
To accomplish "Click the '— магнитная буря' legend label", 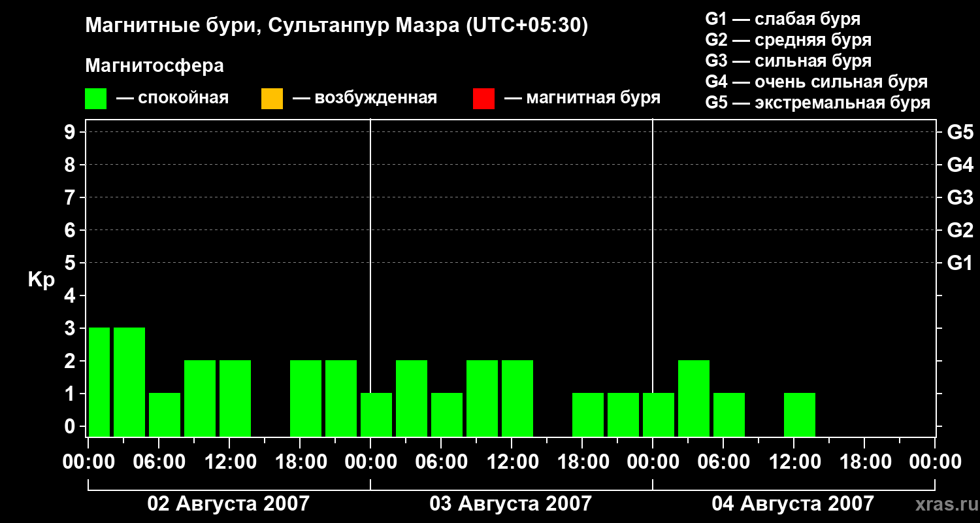I will coord(582,99).
